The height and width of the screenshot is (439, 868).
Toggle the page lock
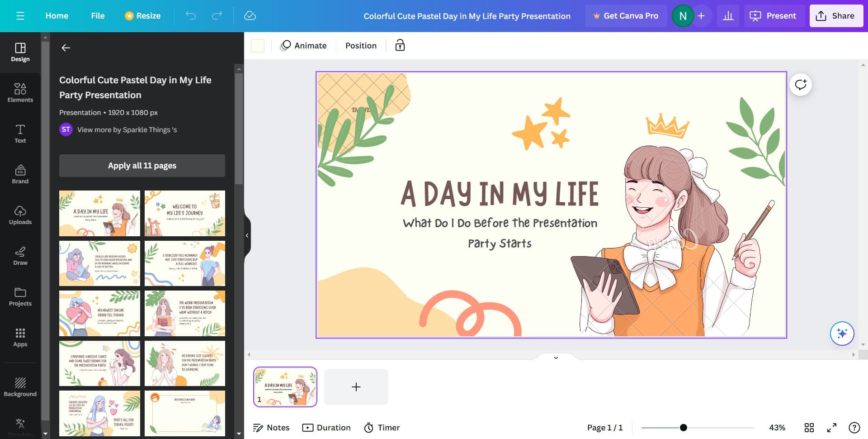[x=400, y=45]
